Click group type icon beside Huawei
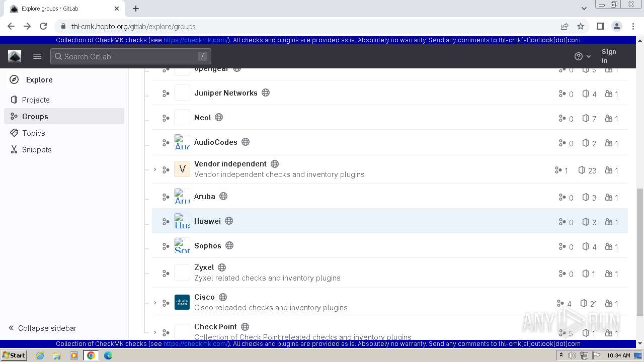The image size is (644, 362). pos(166,222)
